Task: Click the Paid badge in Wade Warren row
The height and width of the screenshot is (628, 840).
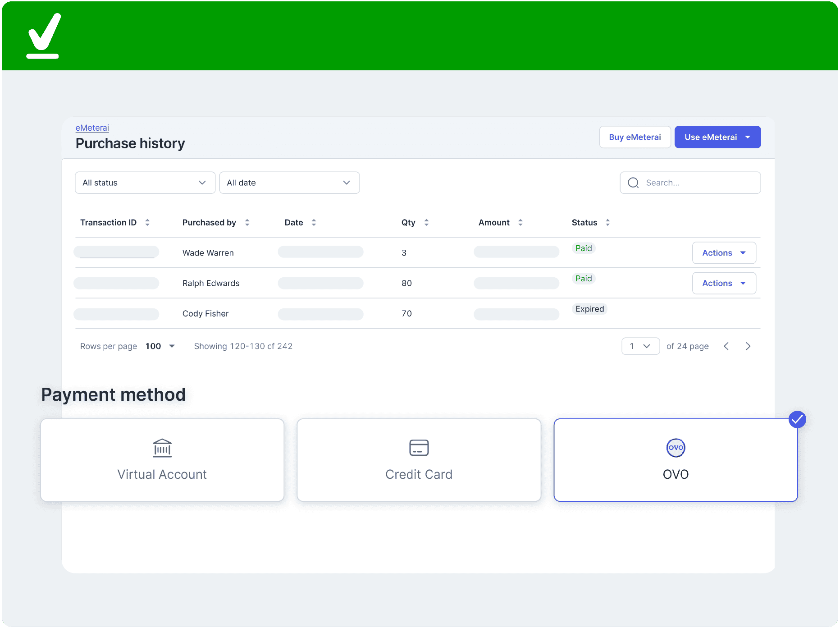Action: (584, 248)
